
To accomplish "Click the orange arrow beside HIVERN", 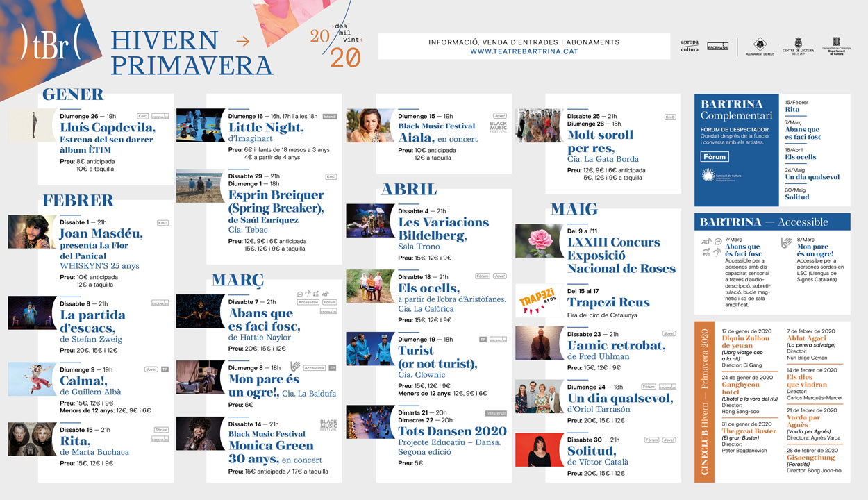I will tap(242, 42).
